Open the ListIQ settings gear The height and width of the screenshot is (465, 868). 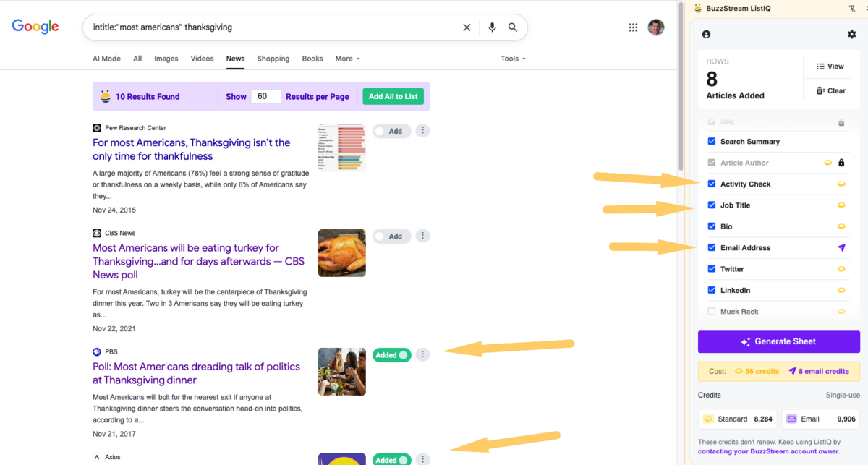point(851,33)
